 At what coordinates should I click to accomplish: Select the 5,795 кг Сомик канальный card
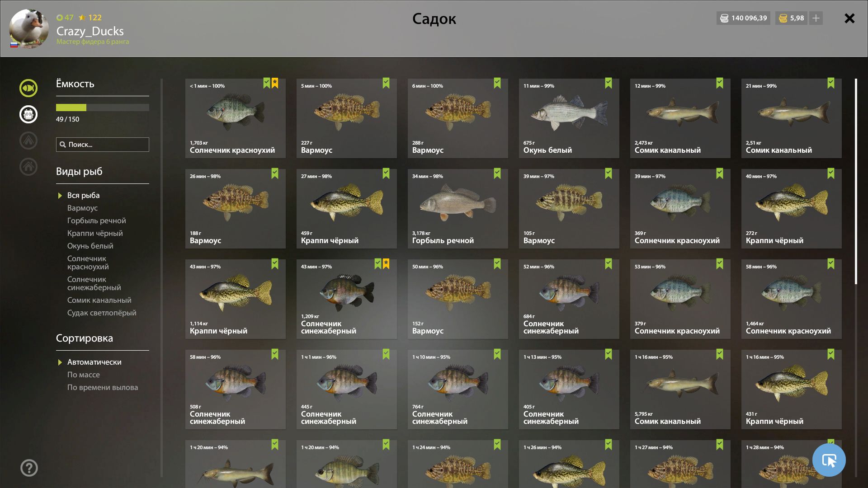click(680, 389)
